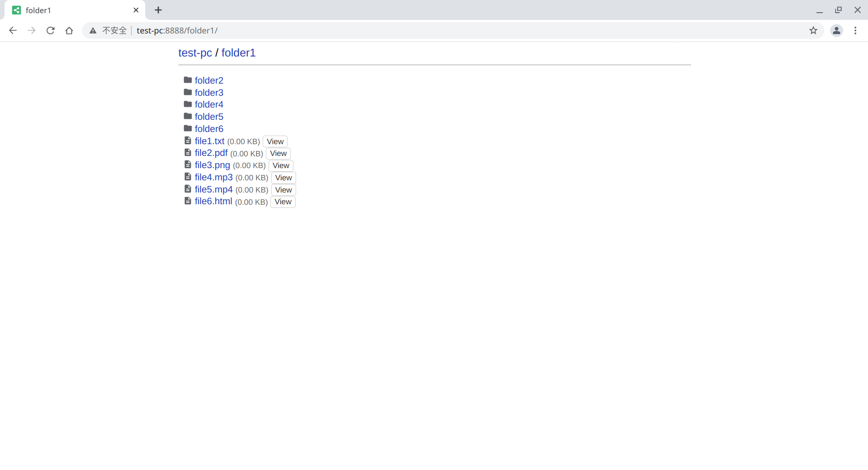The height and width of the screenshot is (470, 868).
Task: Open the browser home page
Action: point(69,30)
